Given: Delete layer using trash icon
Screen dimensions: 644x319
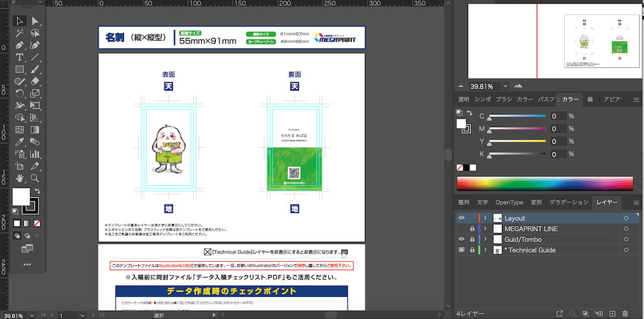Looking at the screenshot, I should tap(625, 313).
